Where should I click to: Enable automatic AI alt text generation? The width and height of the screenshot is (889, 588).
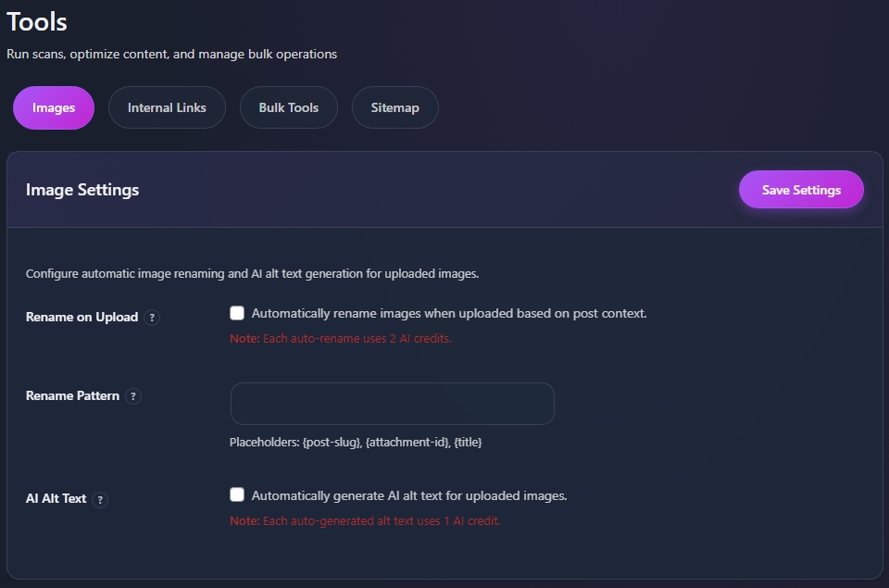(237, 494)
